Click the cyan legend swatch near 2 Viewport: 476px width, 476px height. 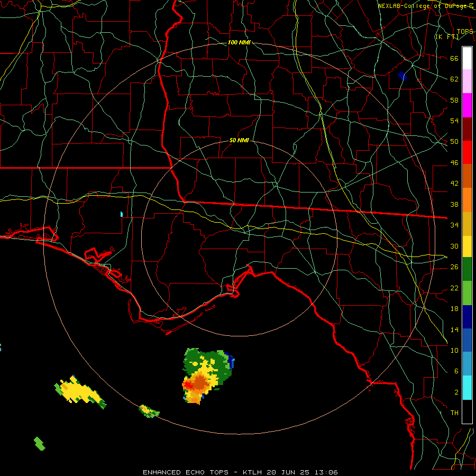point(467,388)
